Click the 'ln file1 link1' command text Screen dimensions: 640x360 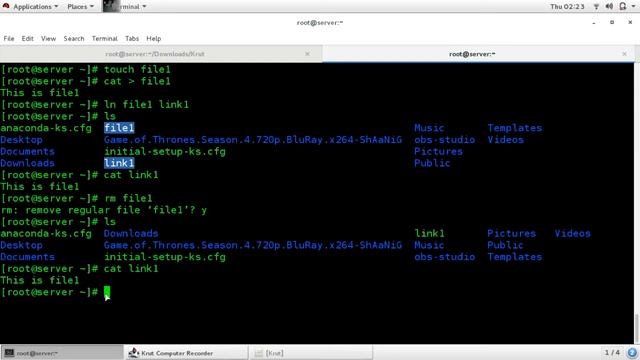click(146, 104)
